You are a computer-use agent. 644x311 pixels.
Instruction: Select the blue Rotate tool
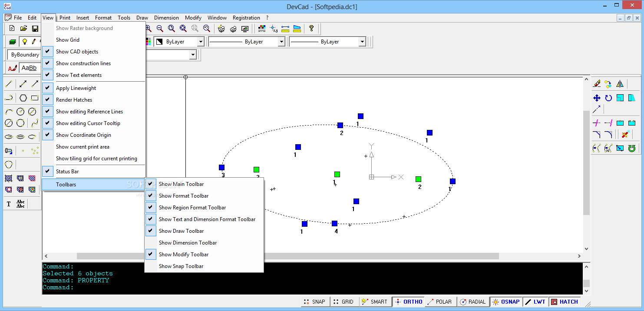[608, 98]
